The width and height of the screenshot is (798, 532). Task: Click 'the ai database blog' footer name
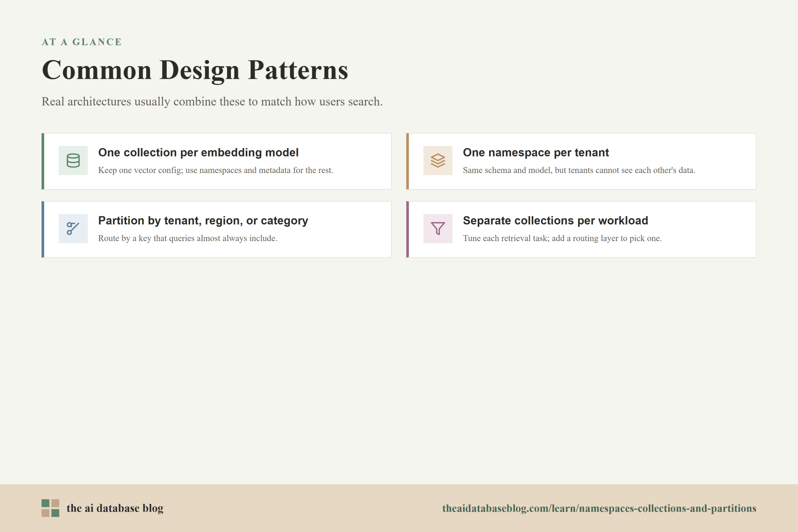(x=115, y=508)
